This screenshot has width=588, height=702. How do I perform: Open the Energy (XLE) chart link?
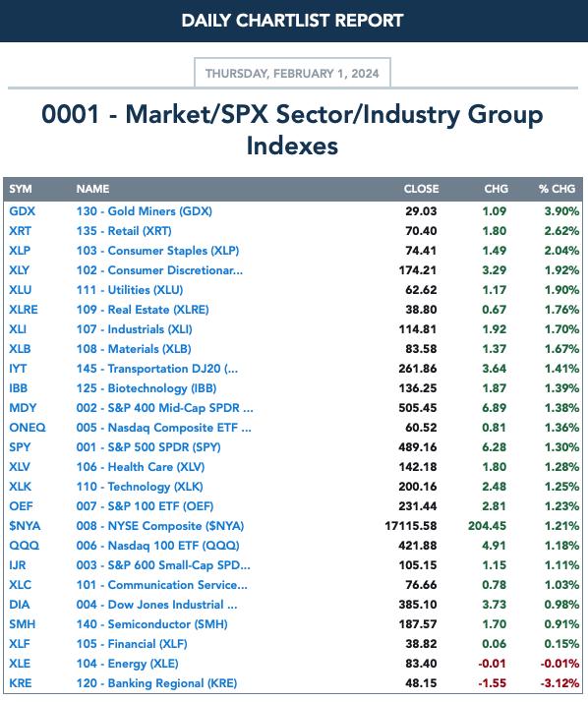click(x=127, y=664)
